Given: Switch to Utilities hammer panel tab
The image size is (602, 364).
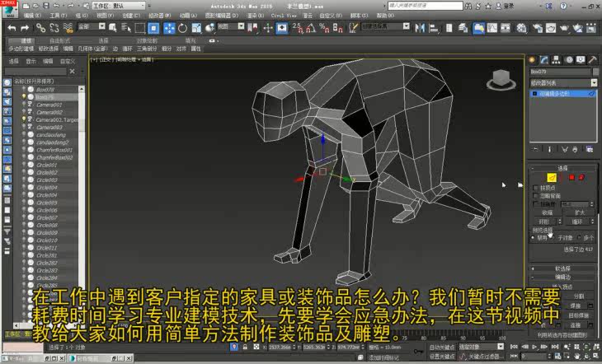Looking at the screenshot, I should pyautogui.click(x=592, y=59).
